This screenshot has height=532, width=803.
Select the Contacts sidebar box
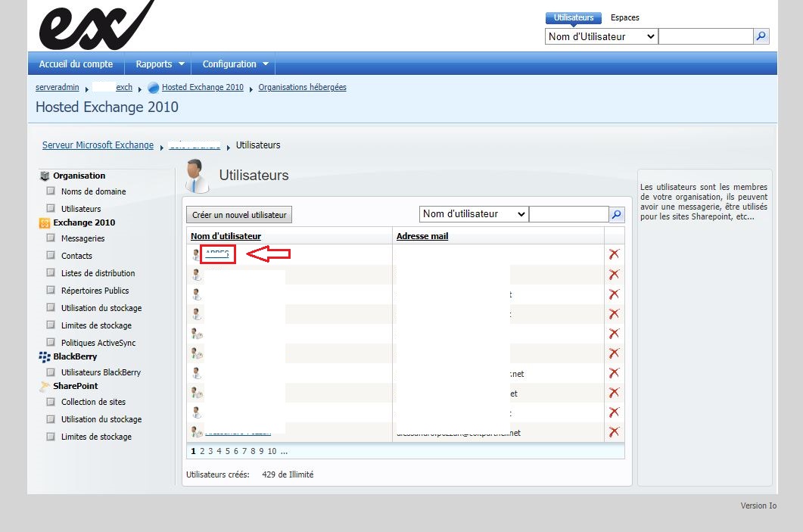[51, 256]
